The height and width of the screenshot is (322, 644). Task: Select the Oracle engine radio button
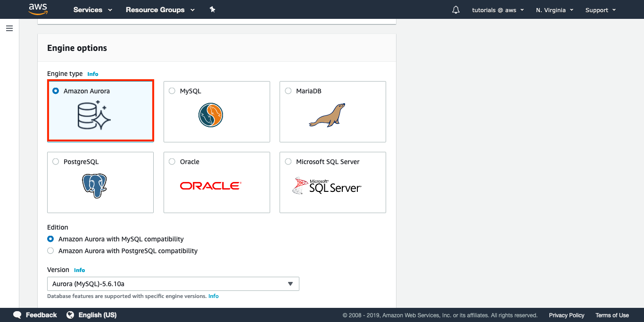pos(172,162)
